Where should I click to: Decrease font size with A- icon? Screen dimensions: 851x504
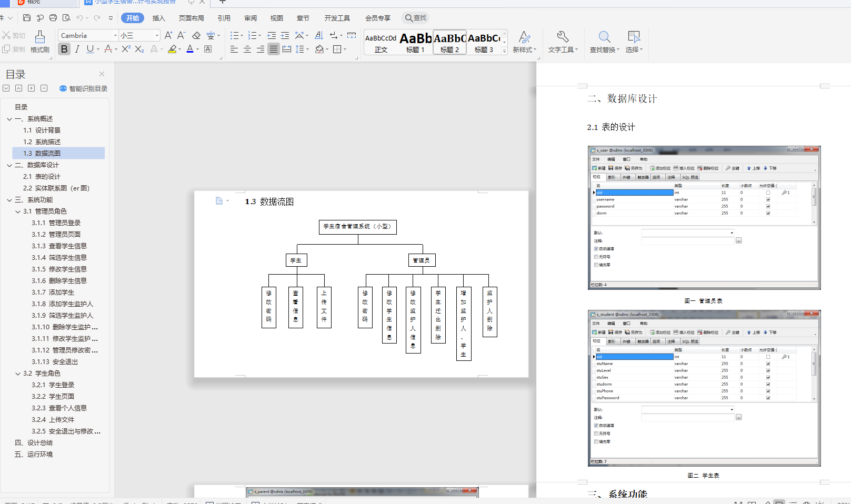(181, 35)
